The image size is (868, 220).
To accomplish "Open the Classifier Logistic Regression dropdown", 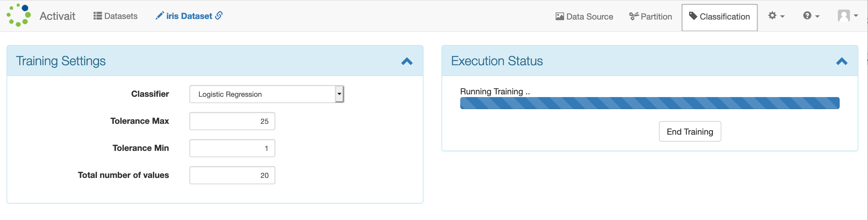I will tap(267, 94).
